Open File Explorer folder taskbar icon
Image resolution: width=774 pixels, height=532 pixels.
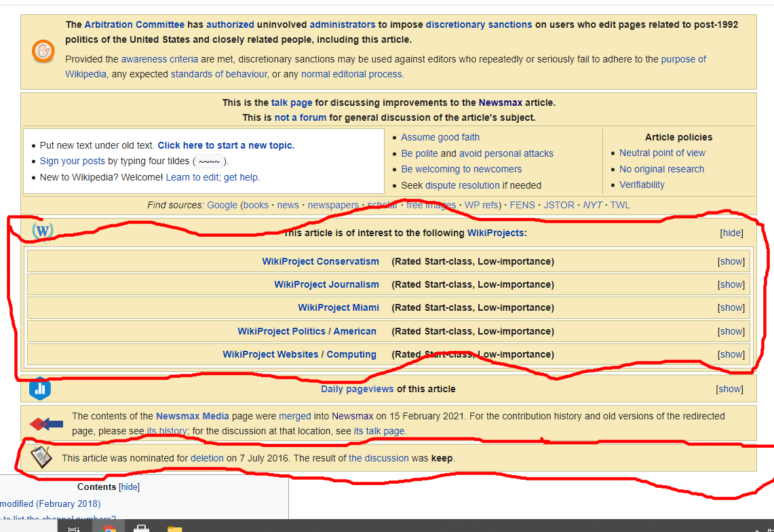tap(175, 529)
